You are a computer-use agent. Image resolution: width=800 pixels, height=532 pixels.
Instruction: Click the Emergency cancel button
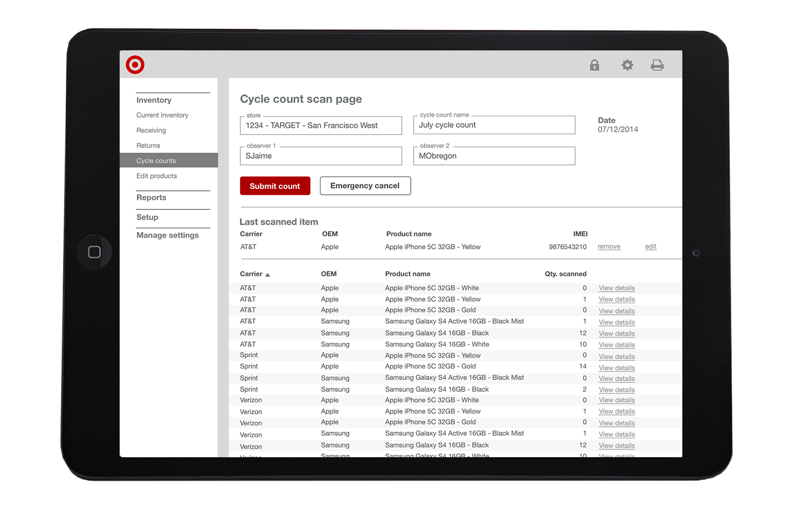(365, 186)
